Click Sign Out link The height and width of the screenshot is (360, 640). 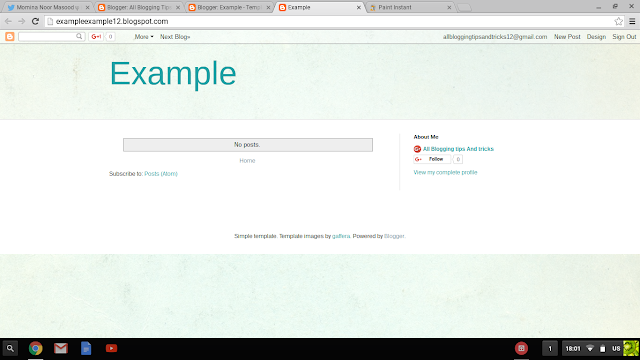tap(624, 37)
